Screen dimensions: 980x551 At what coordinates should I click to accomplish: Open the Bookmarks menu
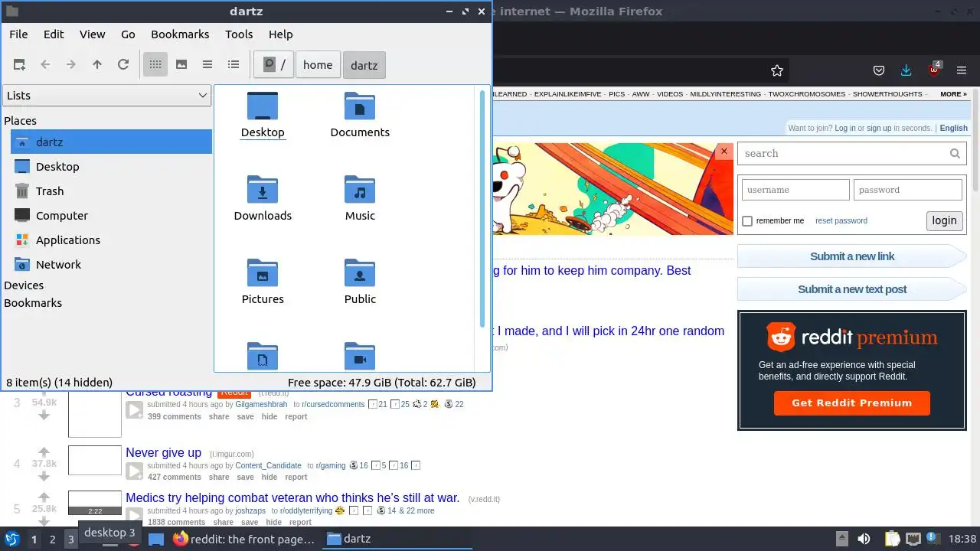click(x=180, y=34)
